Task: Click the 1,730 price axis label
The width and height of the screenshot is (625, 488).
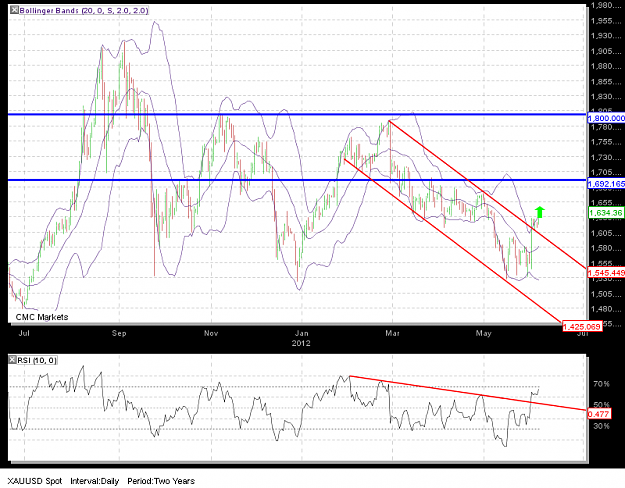Action: (x=606, y=157)
